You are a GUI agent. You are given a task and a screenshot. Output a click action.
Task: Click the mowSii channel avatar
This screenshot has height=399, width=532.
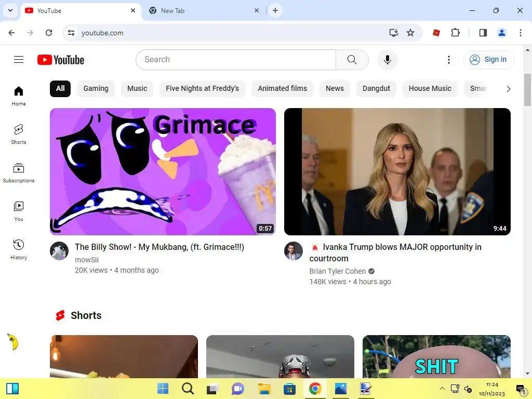pos(59,251)
